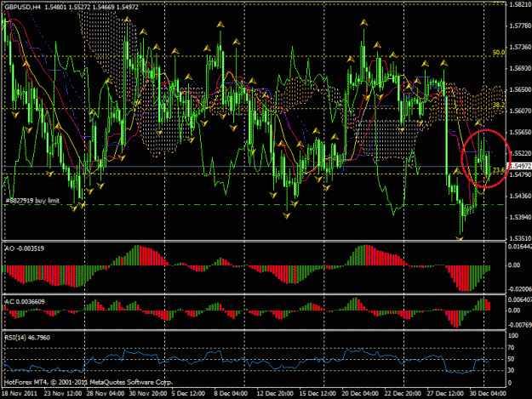Viewport: 532px width, 399px height.
Task: Click time axis label 23 Nov 12:00
Action: click(x=63, y=394)
